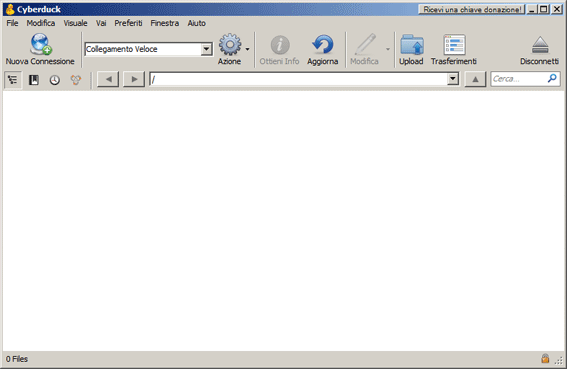Click the Ottieni Info icon
567x369 pixels.
point(280,45)
